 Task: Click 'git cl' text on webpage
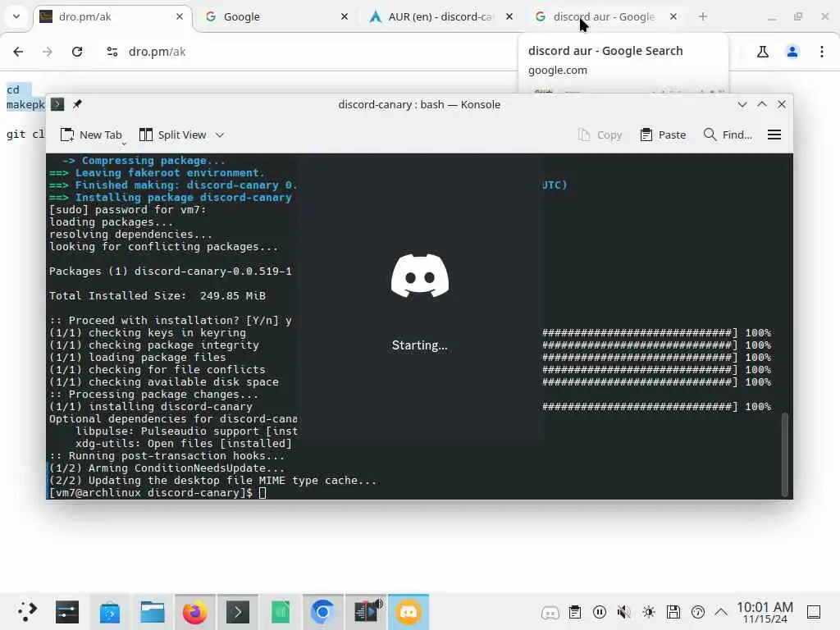click(x=25, y=134)
